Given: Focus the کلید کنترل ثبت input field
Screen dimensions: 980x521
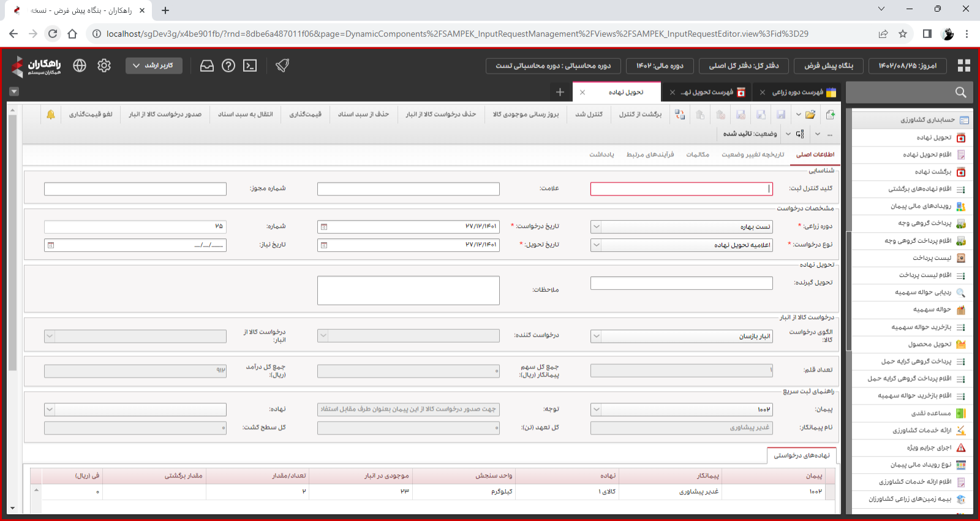Looking at the screenshot, I should tap(682, 189).
